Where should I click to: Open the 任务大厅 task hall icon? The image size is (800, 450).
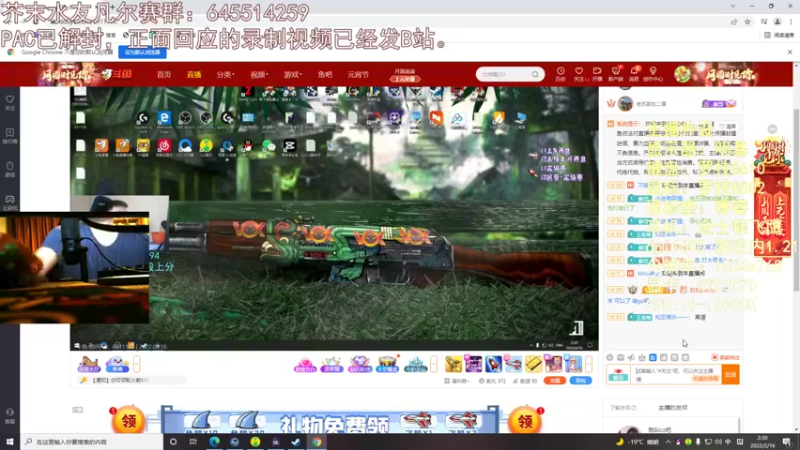click(89, 364)
